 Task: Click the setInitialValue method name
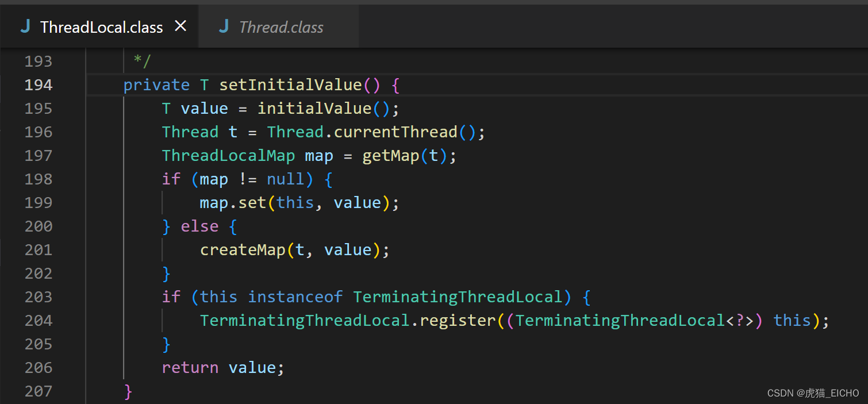(x=290, y=85)
